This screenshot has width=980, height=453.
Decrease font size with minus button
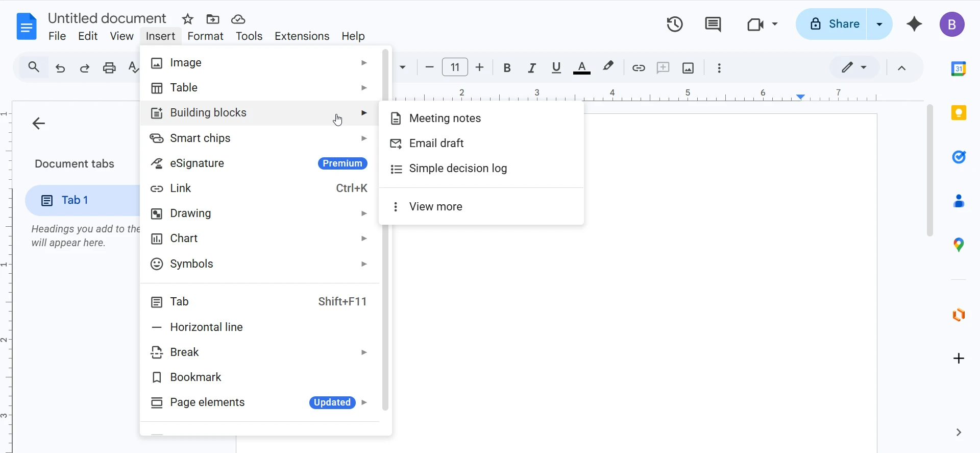click(x=429, y=67)
